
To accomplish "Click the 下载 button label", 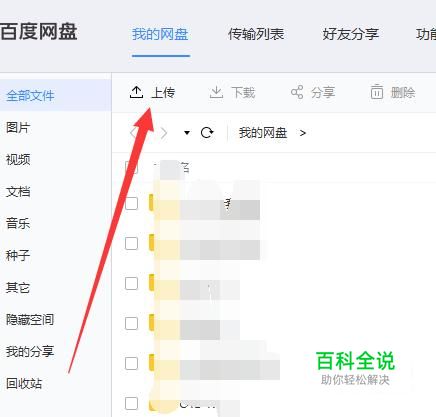I will pos(243,92).
